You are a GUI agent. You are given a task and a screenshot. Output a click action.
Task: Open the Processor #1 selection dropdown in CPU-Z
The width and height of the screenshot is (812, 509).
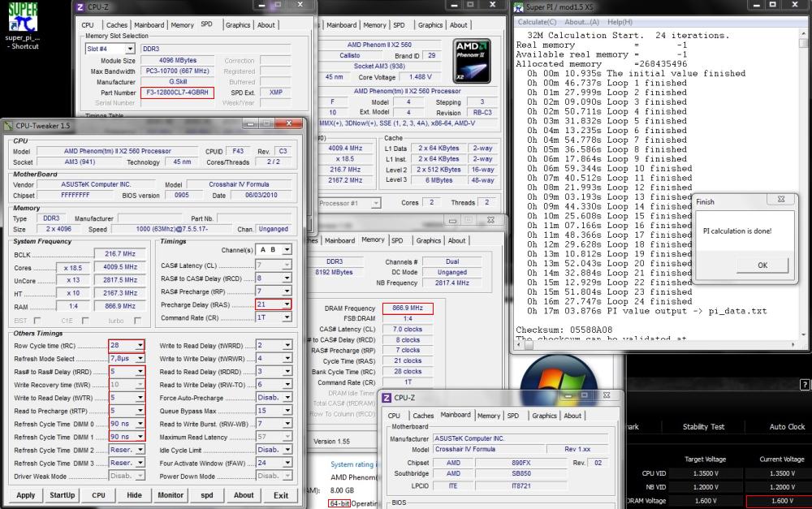[x=376, y=203]
